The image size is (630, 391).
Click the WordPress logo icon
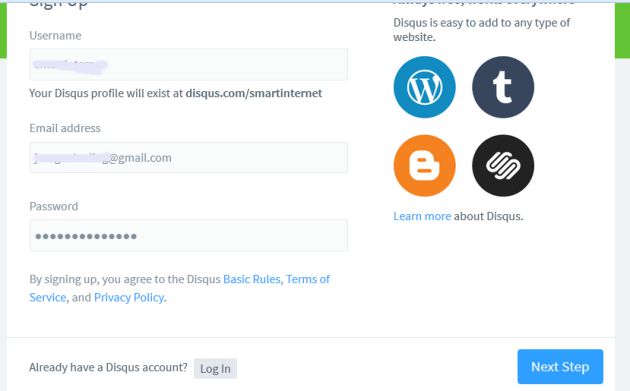click(x=424, y=87)
